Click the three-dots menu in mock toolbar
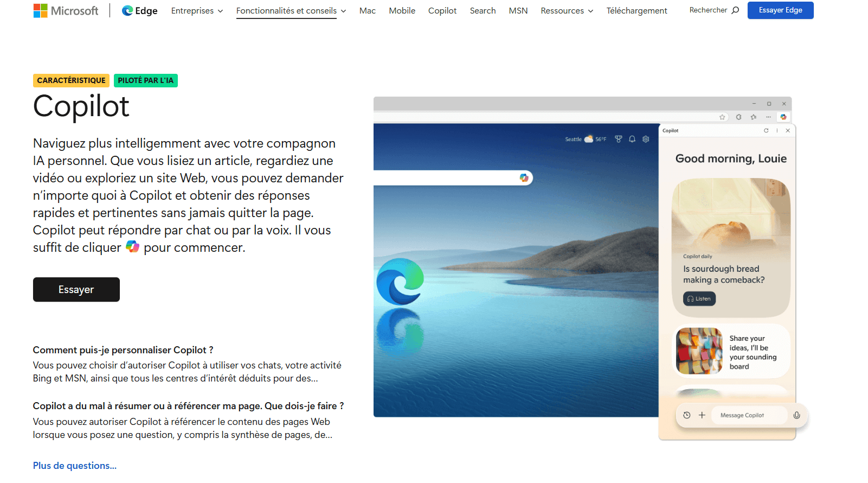The width and height of the screenshot is (868, 483). coord(768,117)
